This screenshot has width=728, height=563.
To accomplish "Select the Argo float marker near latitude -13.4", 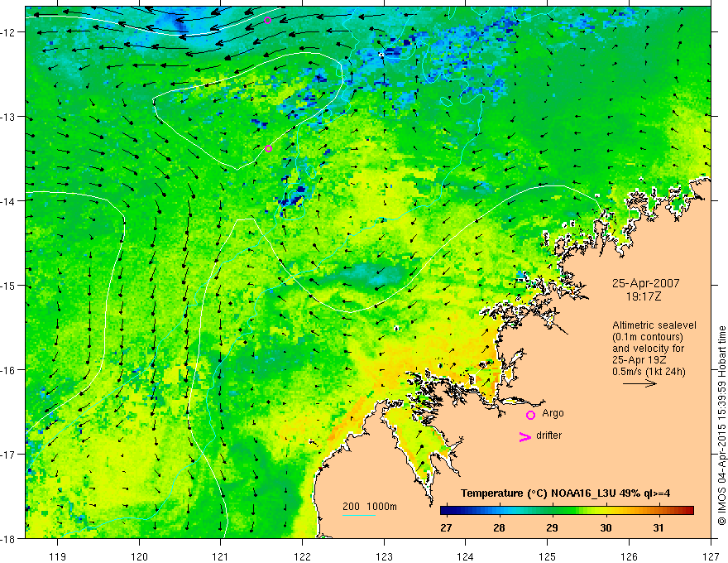I will 268,149.
